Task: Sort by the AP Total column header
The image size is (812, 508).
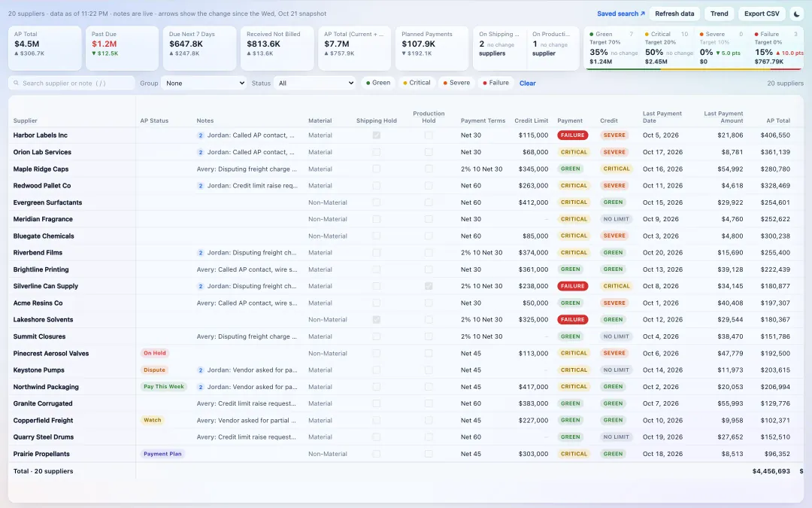Action: tap(778, 120)
